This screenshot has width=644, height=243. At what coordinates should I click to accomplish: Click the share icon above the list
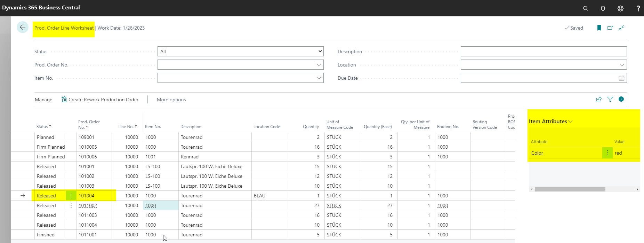pyautogui.click(x=599, y=99)
